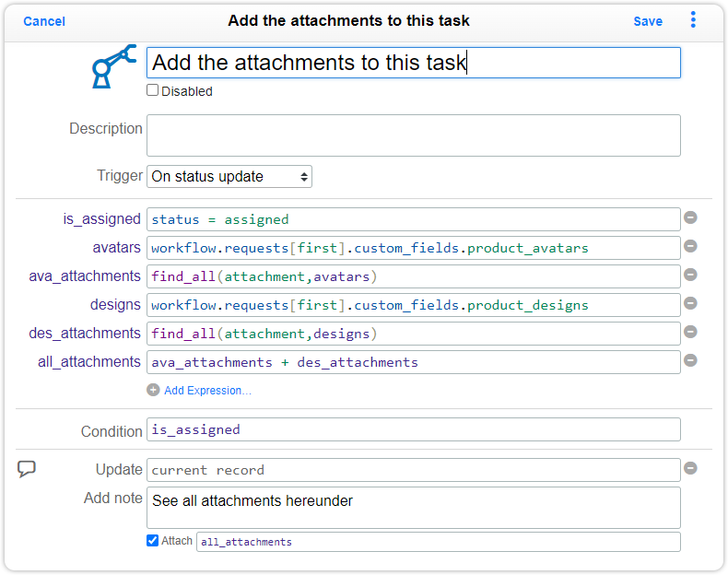Edit the des_attachments find_all expression field
Image resolution: width=728 pixels, height=575 pixels.
coord(414,334)
